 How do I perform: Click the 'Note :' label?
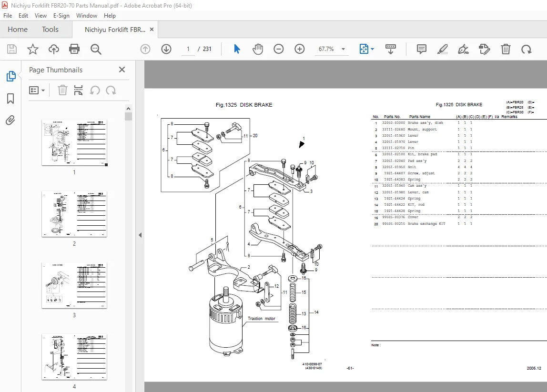pos(376,345)
